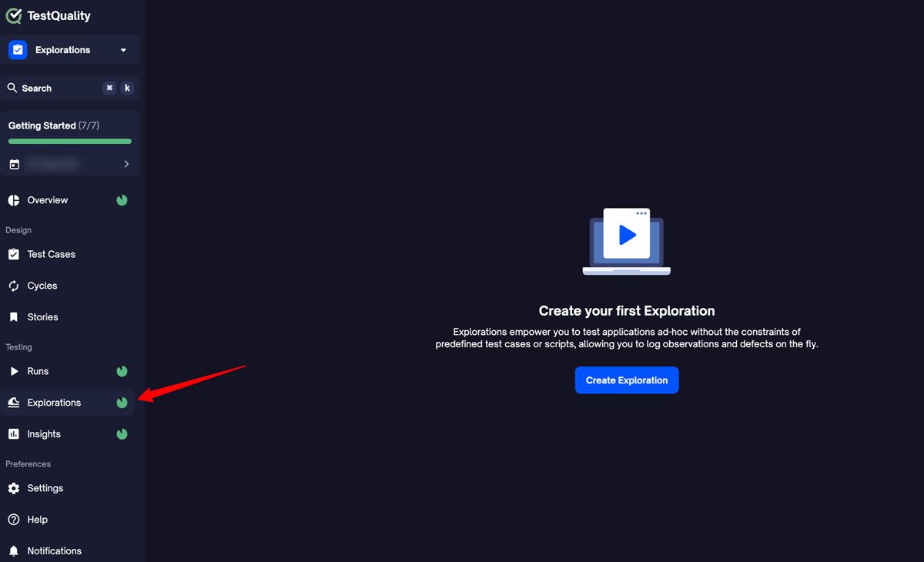Screen dimensions: 924x562
Task: Click the Insights bar chart icon
Action: pos(14,434)
